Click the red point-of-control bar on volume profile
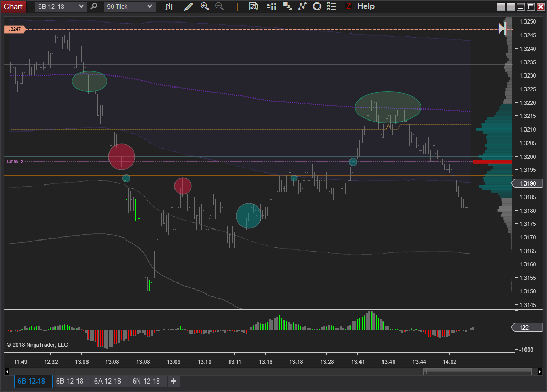The height and width of the screenshot is (392, 547). (493, 161)
